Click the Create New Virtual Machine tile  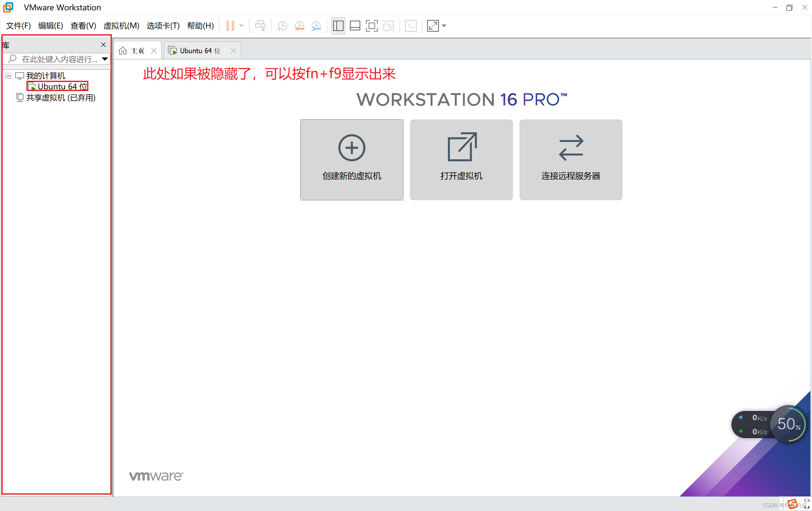(351, 160)
